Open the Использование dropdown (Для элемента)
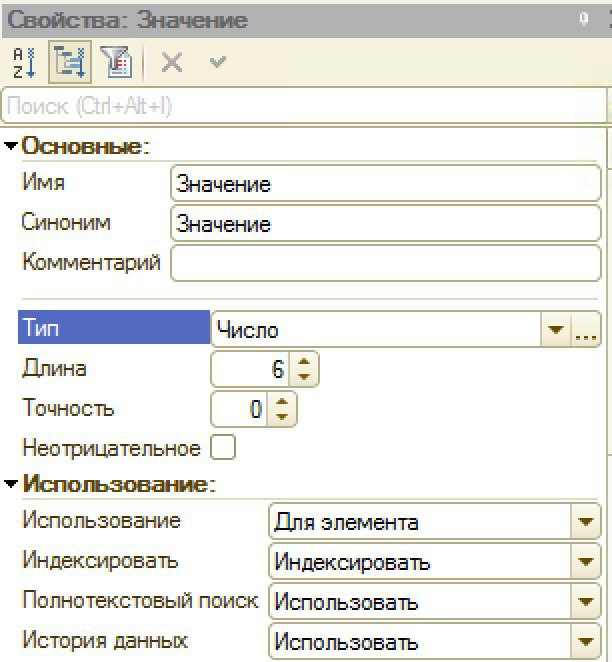Image resolution: width=612 pixels, height=662 pixels. pyautogui.click(x=585, y=522)
